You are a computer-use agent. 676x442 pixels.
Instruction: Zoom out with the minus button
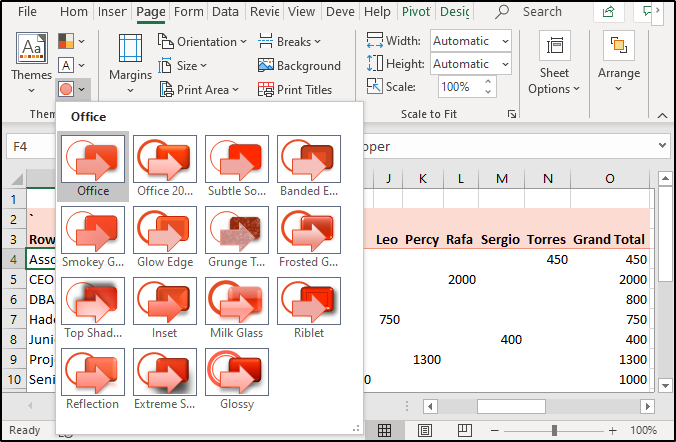(x=494, y=430)
